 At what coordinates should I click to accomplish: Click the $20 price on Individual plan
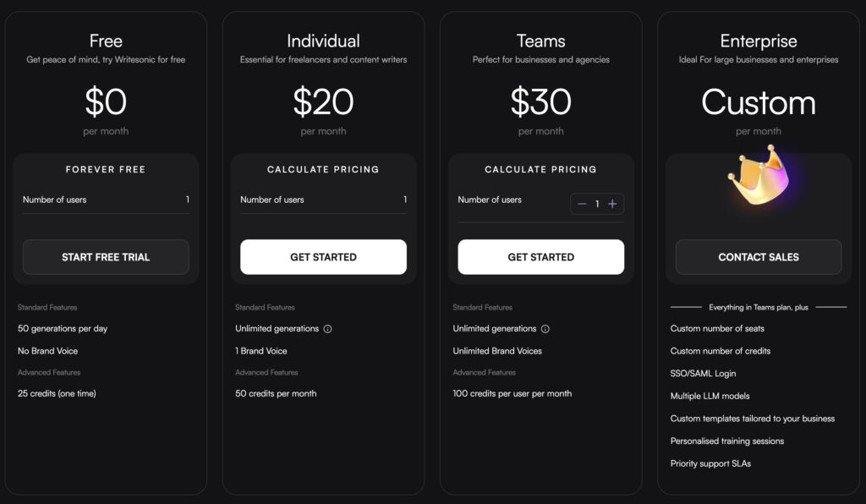(323, 101)
